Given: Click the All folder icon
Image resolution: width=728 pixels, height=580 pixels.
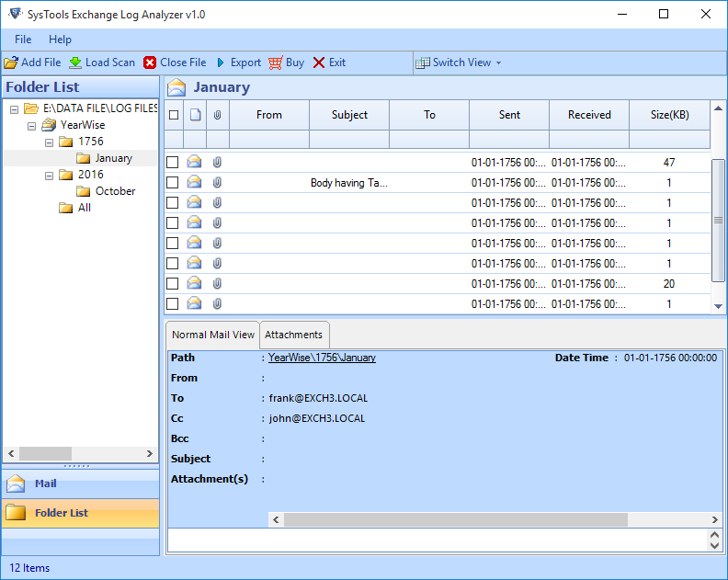Looking at the screenshot, I should pyautogui.click(x=66, y=208).
